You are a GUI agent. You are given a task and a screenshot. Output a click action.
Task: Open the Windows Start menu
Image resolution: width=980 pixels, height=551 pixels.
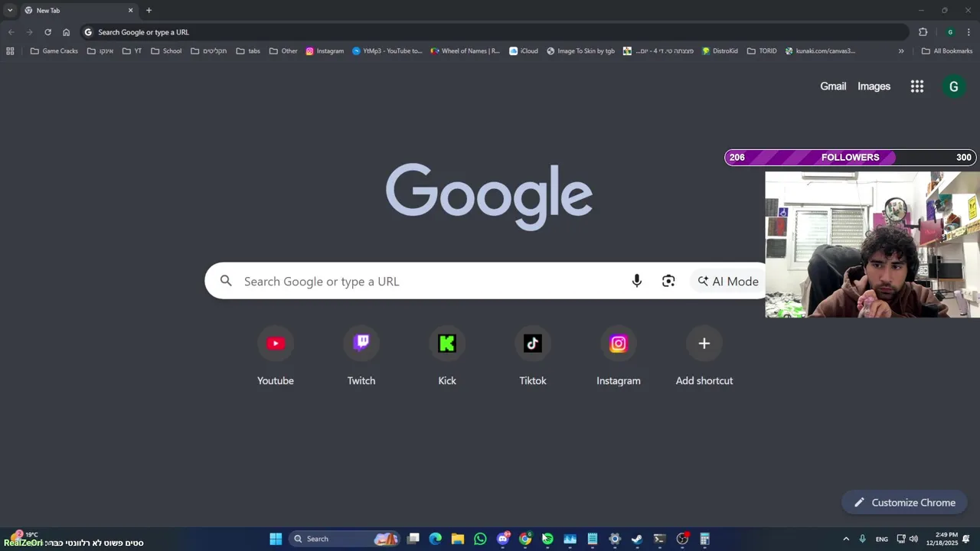[x=276, y=539]
